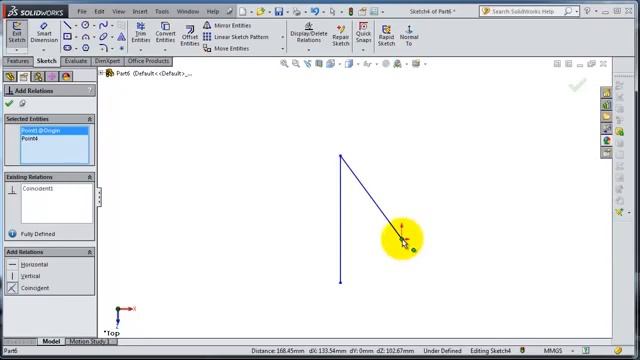Open Display/Delete Relations
The image size is (640, 360).
point(309,33)
